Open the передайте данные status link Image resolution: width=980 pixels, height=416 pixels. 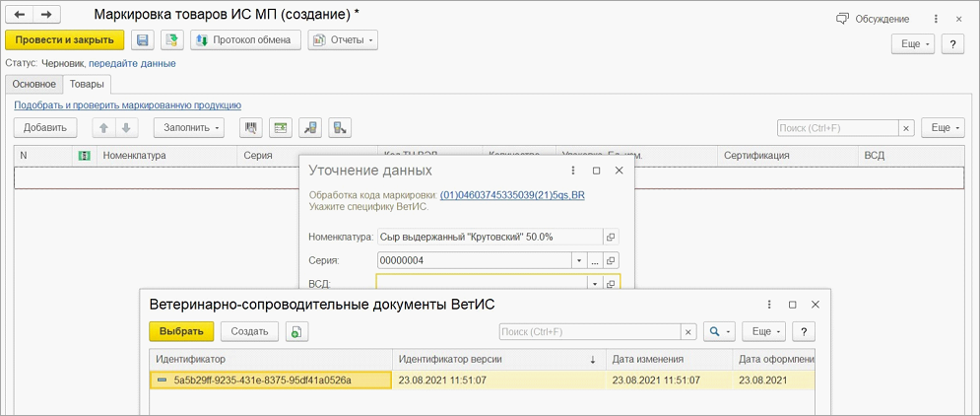point(132,63)
